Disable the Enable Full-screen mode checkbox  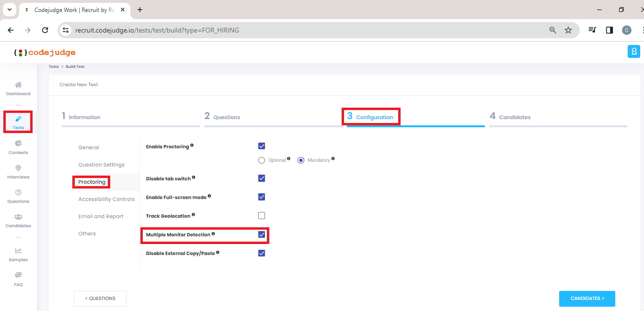pyautogui.click(x=262, y=197)
